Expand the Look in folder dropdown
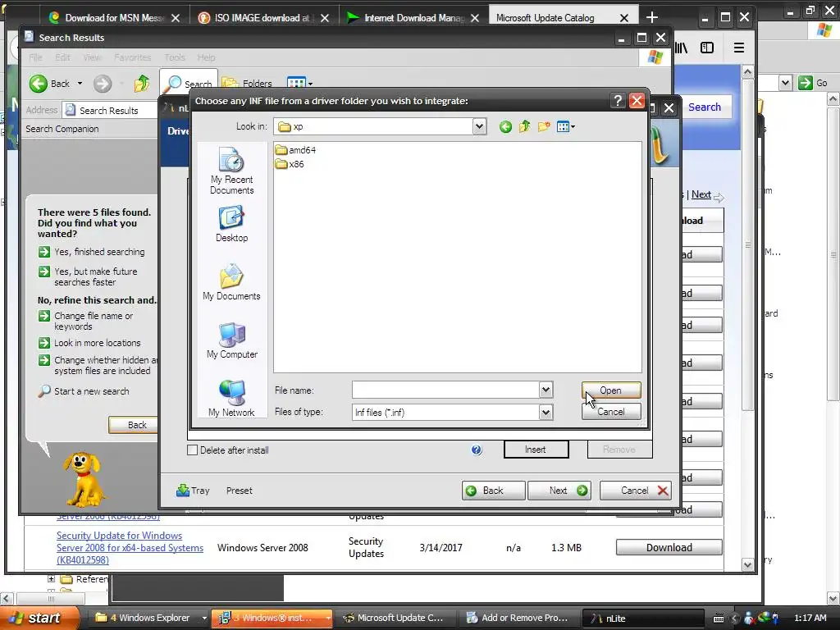This screenshot has height=630, width=840. coord(479,127)
